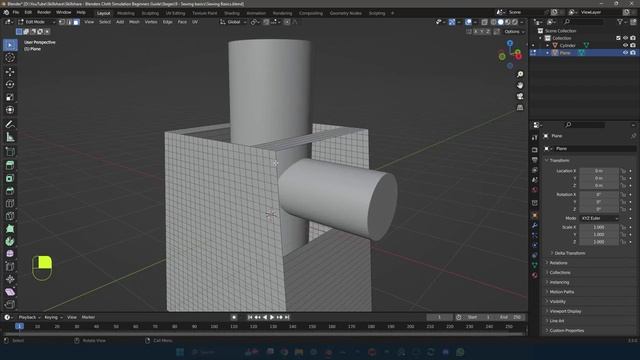Play the animation forward
Screen dimensions: 640x360
(x=272, y=317)
